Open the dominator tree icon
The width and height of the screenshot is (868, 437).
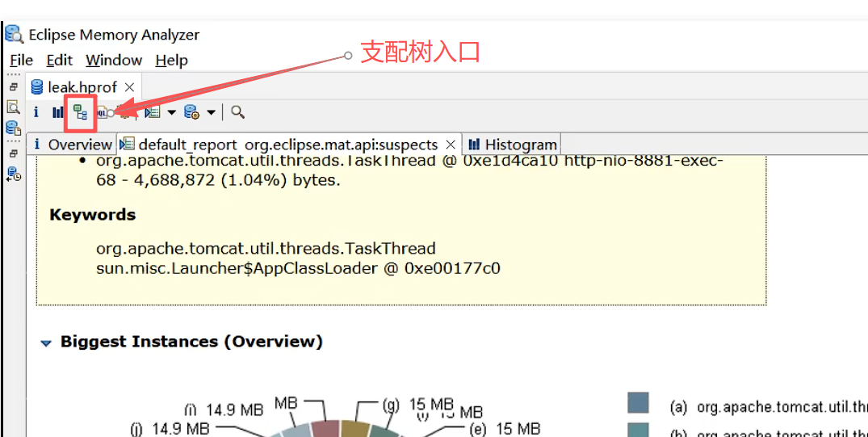click(x=81, y=112)
